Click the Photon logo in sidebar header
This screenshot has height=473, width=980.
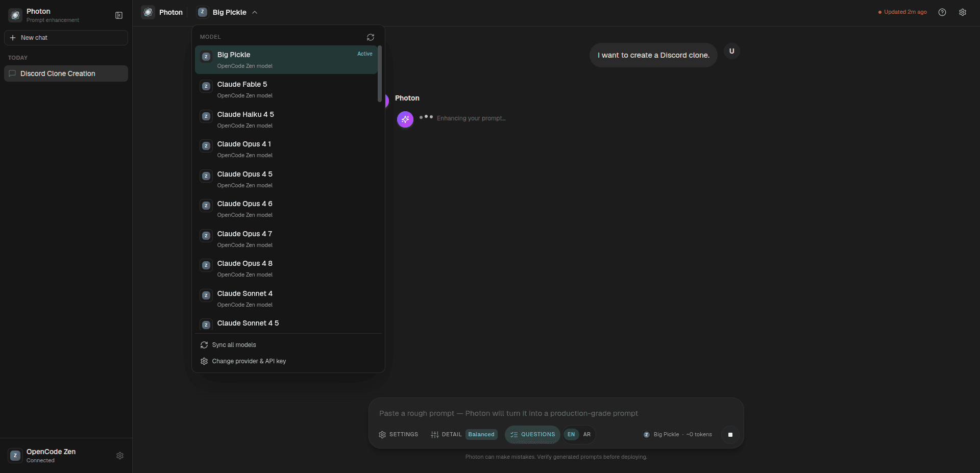click(x=15, y=15)
